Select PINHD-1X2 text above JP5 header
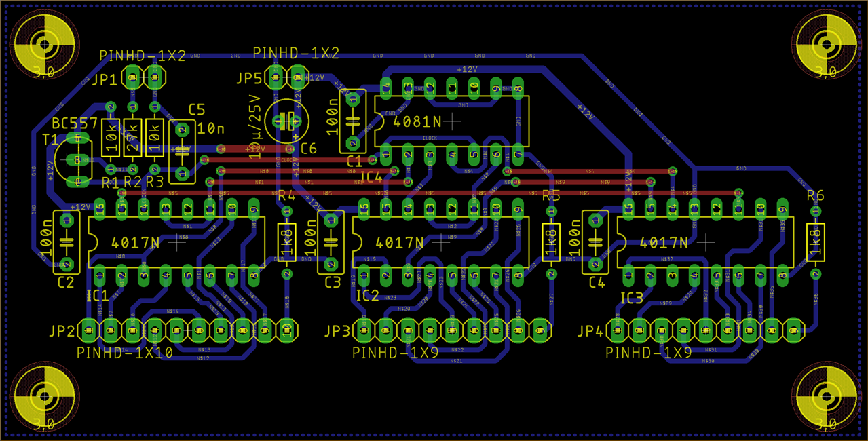The width and height of the screenshot is (868, 441). tap(296, 53)
